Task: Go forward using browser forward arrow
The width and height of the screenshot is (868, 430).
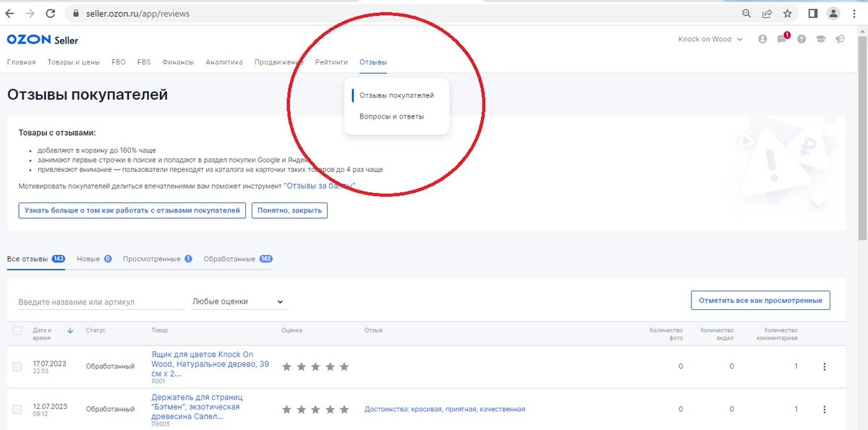Action: pyautogui.click(x=30, y=13)
